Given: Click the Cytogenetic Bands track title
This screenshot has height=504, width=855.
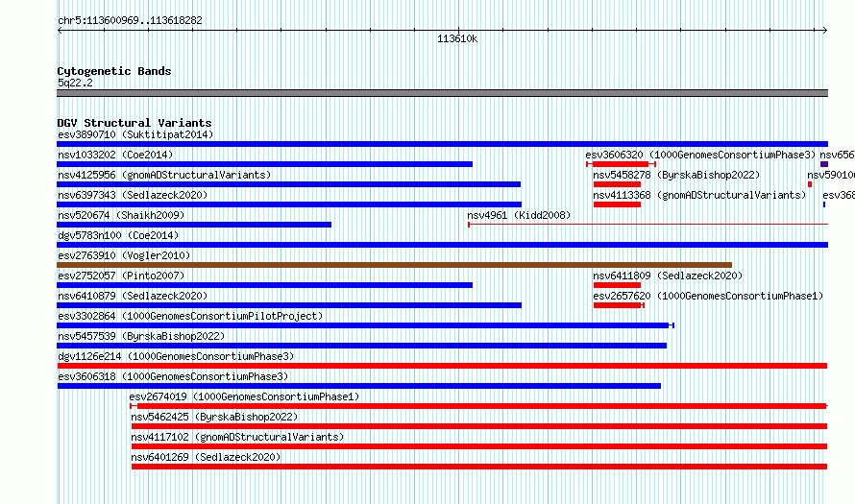Looking at the screenshot, I should (114, 71).
